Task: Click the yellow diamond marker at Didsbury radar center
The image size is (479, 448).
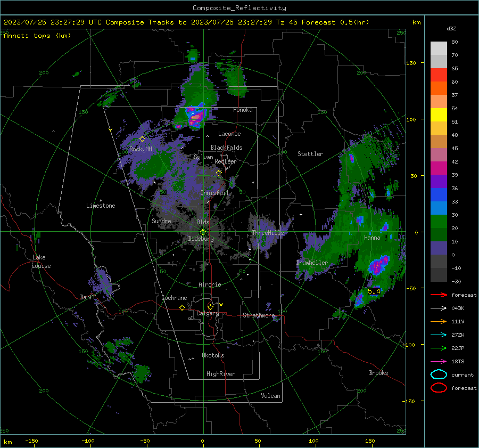Action: [203, 232]
